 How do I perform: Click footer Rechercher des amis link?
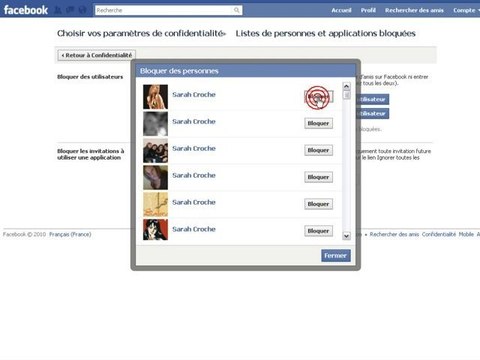tap(394, 234)
